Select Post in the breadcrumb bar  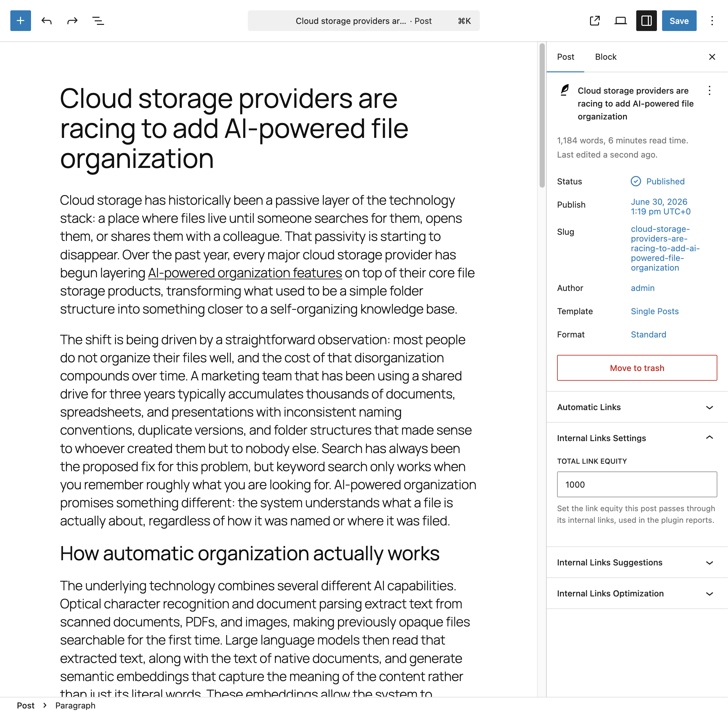pyautogui.click(x=26, y=706)
